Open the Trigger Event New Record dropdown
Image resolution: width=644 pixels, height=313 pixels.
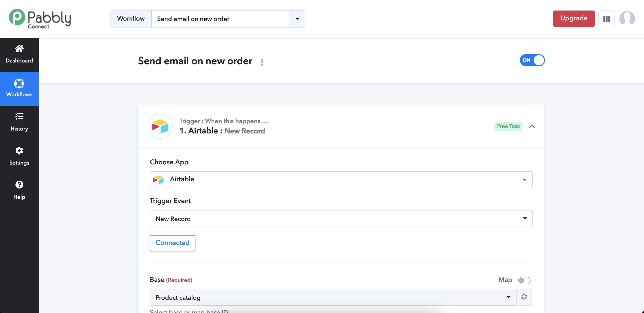[341, 218]
